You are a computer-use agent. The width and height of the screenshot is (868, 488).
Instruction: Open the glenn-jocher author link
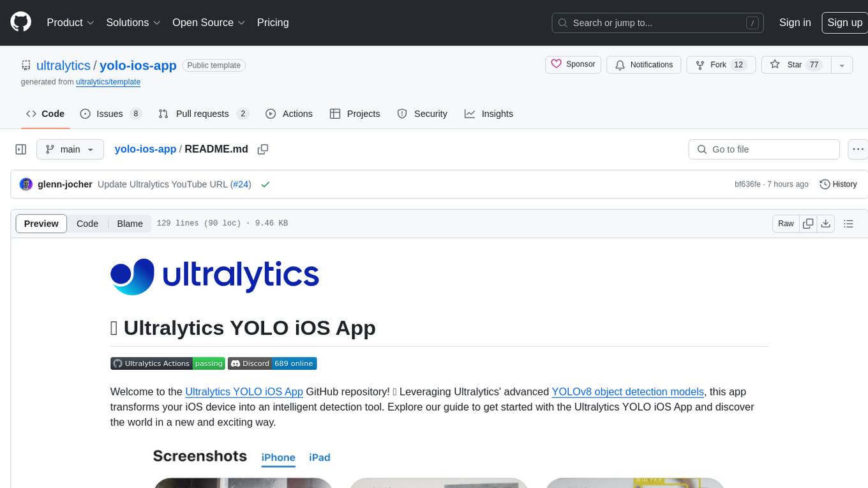(x=65, y=184)
